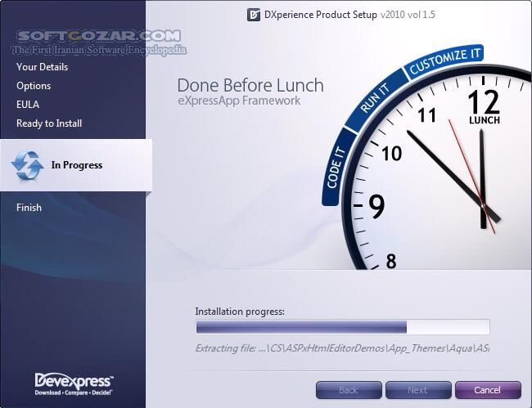This screenshot has width=532, height=408.
Task: Click the DXperience logo icon in title
Action: 254,14
